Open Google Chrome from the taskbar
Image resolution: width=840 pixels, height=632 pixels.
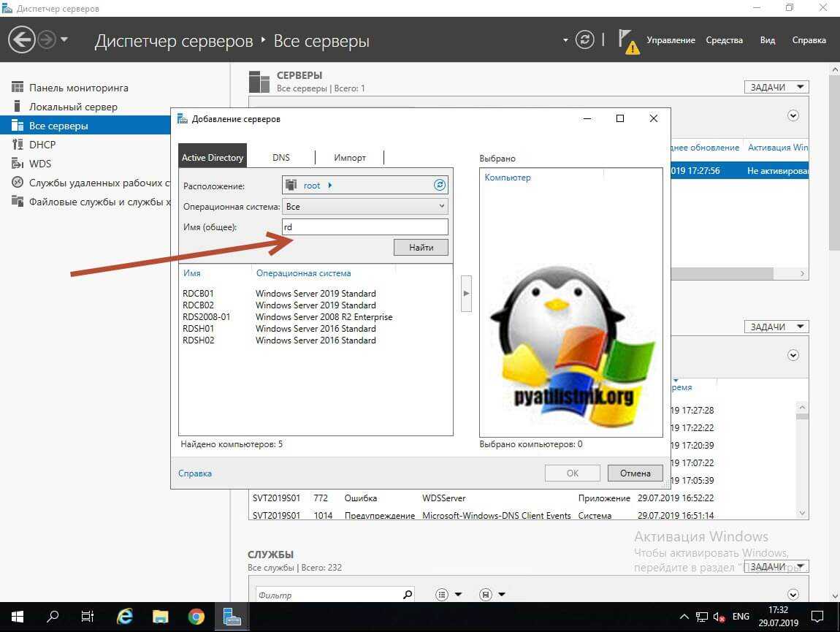pyautogui.click(x=196, y=616)
